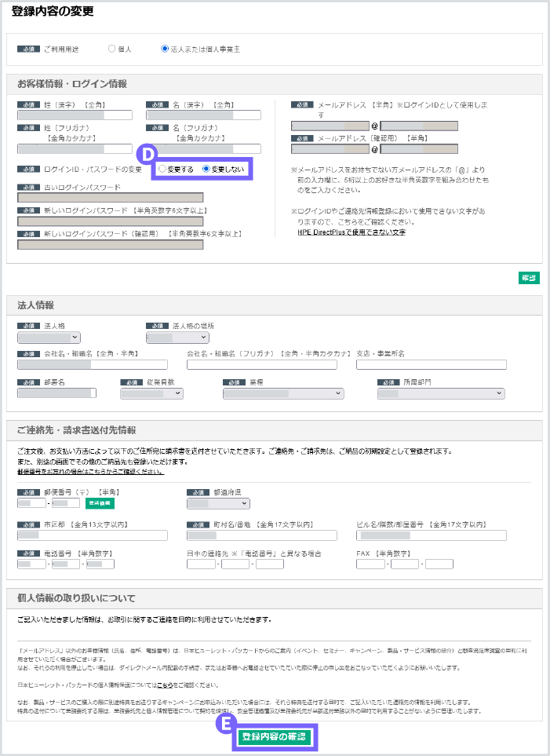
Task: Click the 名(フリガナ) input field
Action: (203, 148)
